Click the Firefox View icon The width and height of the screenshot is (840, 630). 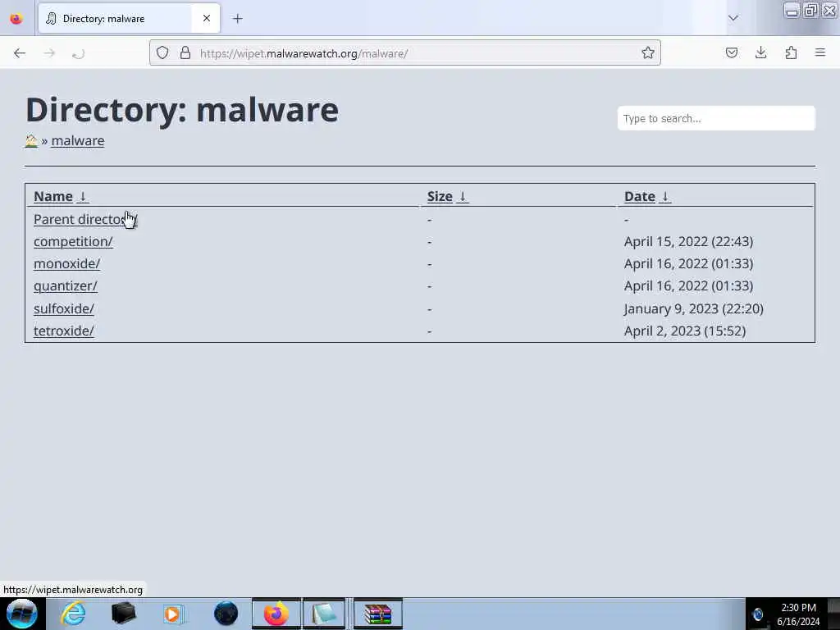click(16, 19)
